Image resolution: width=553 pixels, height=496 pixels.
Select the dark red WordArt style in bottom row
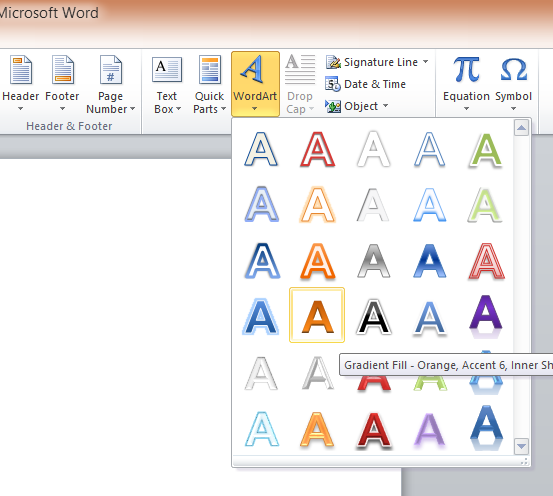tap(373, 430)
